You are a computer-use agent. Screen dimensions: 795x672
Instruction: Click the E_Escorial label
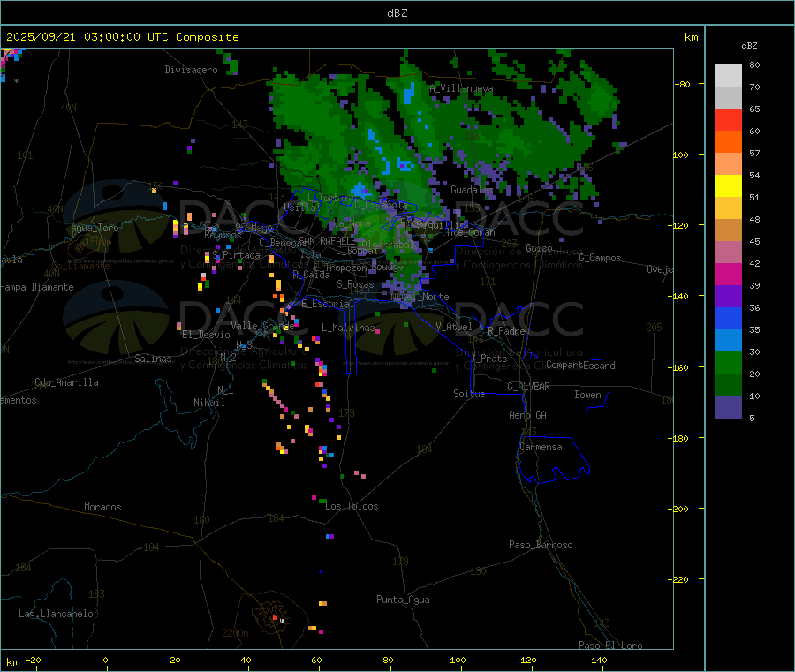point(328,304)
